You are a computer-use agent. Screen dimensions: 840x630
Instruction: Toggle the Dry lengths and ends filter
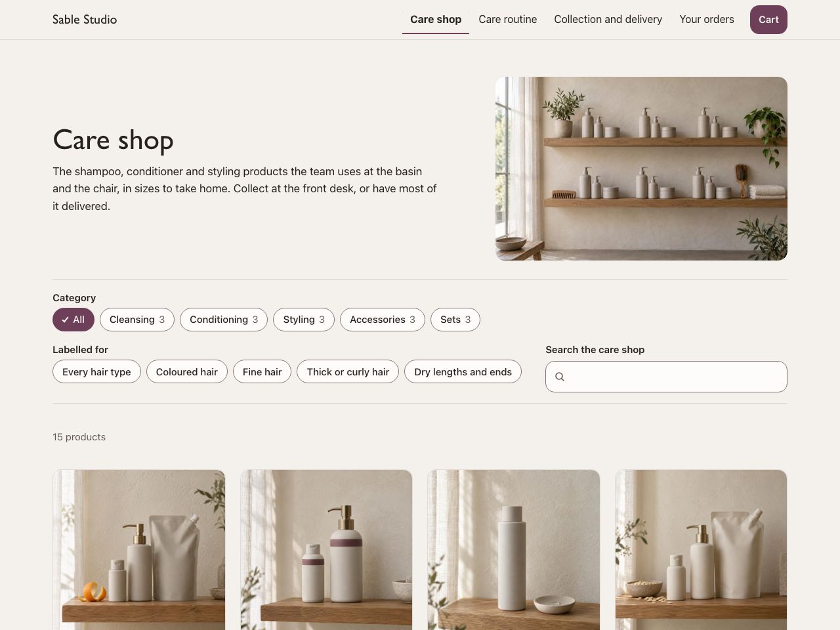[463, 371]
